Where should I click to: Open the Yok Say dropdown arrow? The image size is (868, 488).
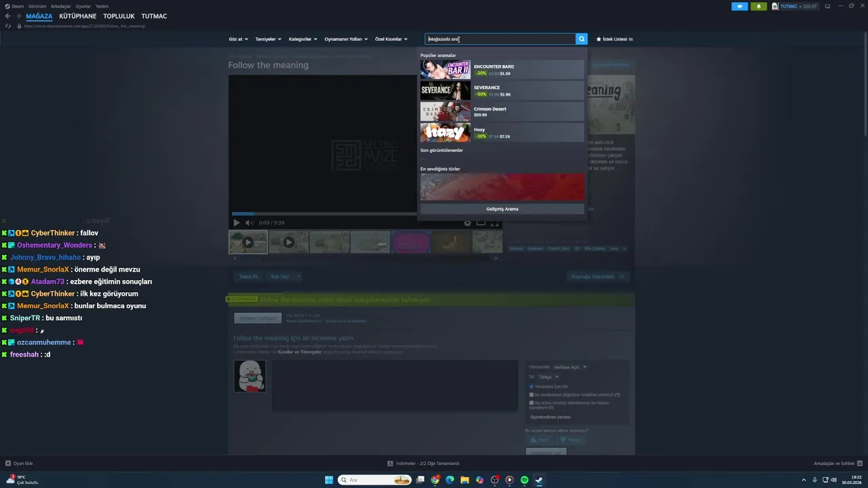pyautogui.click(x=298, y=277)
